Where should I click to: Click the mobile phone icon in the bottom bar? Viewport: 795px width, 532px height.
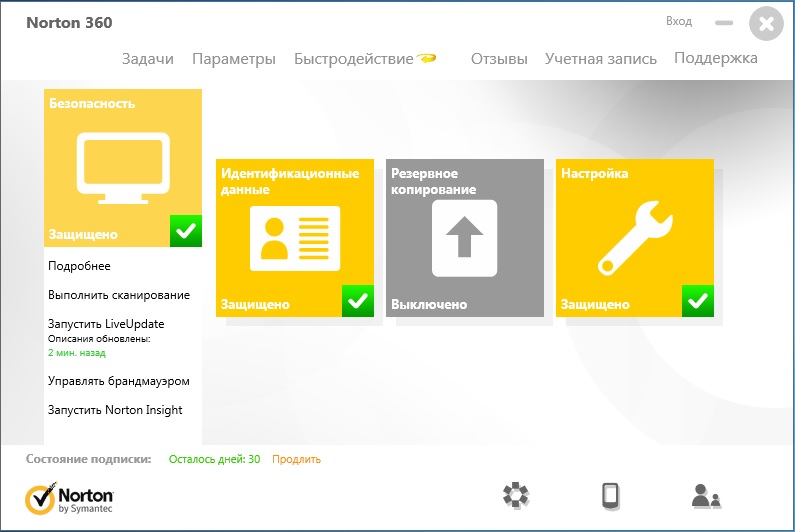pos(610,495)
